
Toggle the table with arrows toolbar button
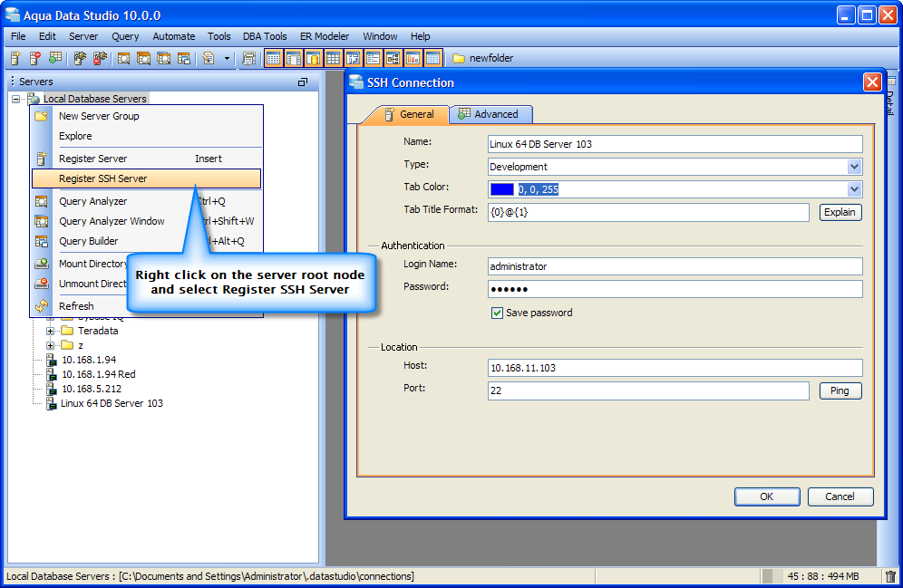pyautogui.click(x=353, y=58)
